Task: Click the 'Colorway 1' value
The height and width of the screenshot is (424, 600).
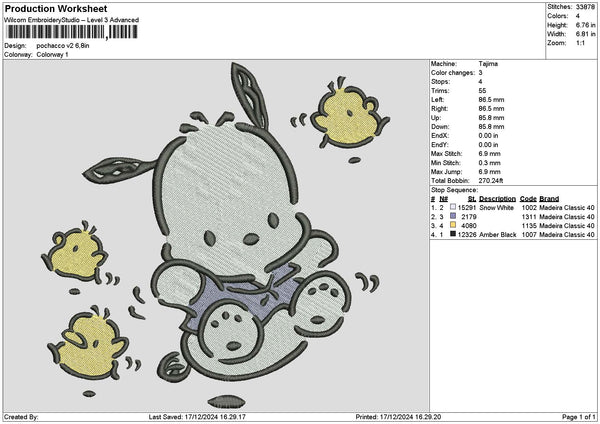Action: tap(52, 55)
